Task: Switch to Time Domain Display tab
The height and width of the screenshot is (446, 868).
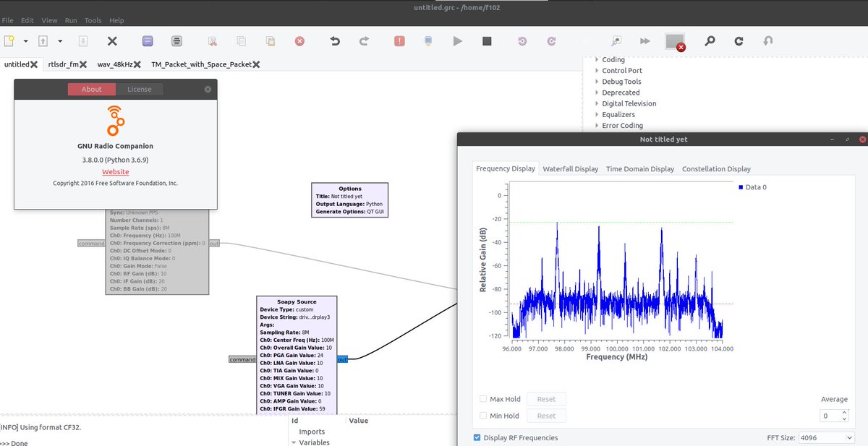Action: pos(640,168)
